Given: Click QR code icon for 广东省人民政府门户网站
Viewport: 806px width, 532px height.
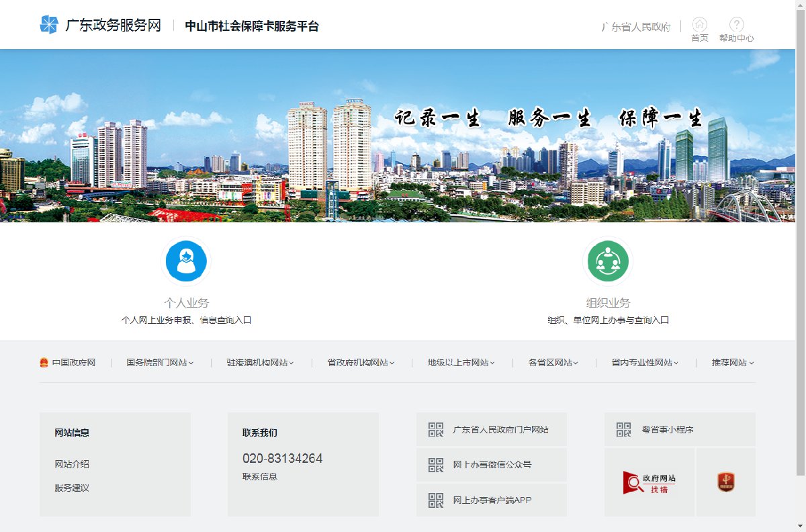Looking at the screenshot, I should tap(436, 430).
